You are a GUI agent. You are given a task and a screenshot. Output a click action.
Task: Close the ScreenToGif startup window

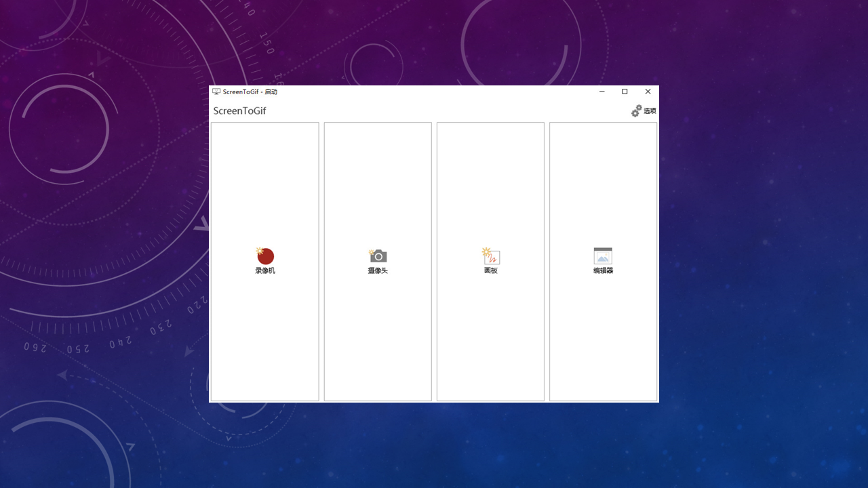[x=648, y=91]
